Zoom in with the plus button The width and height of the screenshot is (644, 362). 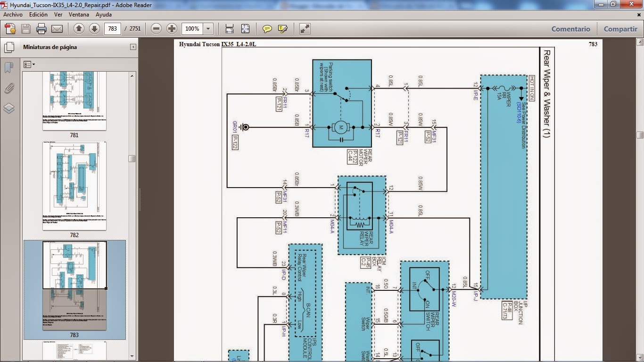click(172, 29)
